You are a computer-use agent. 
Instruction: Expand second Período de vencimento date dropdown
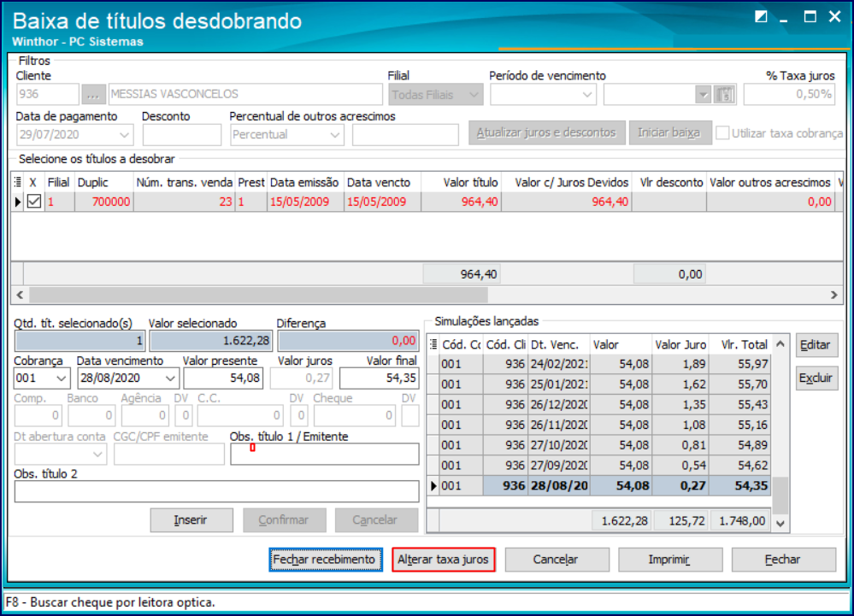pos(704,95)
